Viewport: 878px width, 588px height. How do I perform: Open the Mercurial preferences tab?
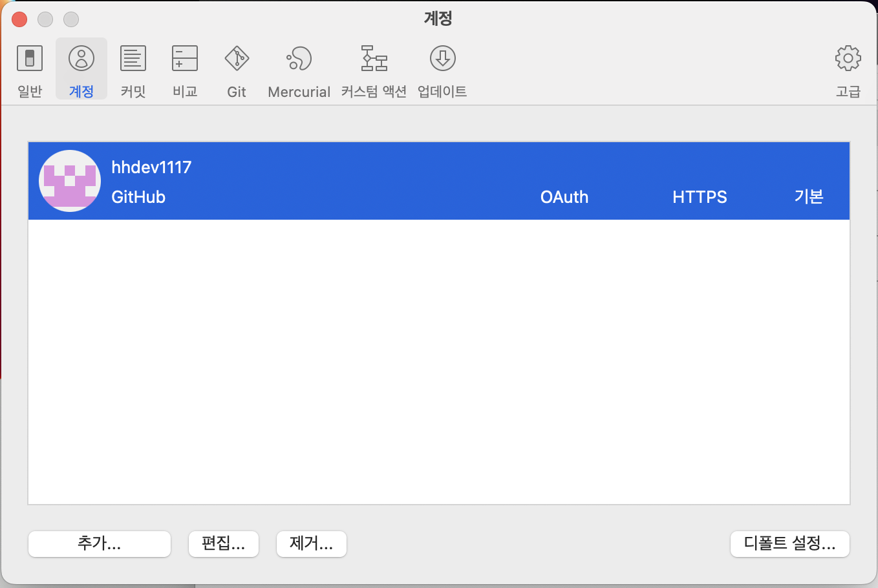coord(299,70)
